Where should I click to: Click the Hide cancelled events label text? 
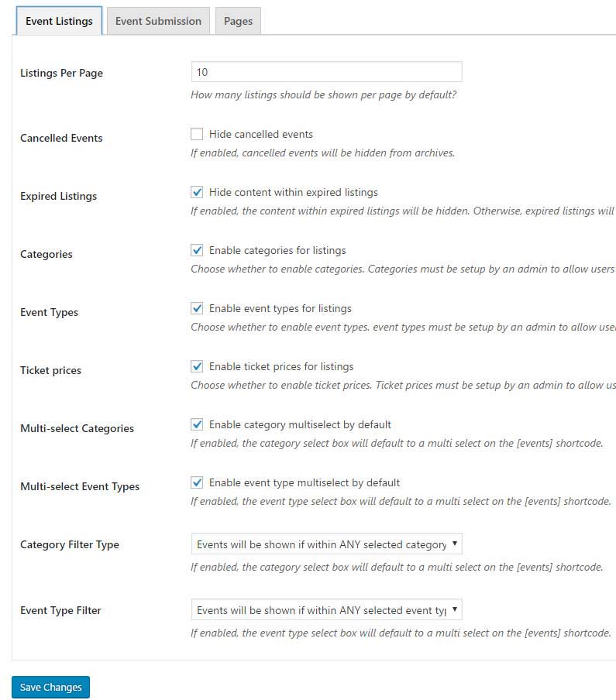coord(261,134)
